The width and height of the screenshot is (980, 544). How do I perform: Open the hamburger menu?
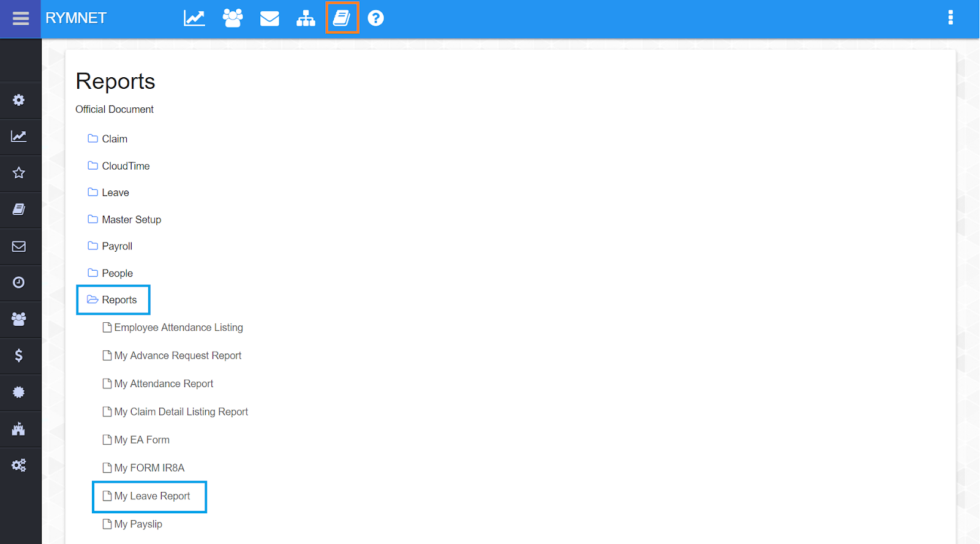[20, 18]
